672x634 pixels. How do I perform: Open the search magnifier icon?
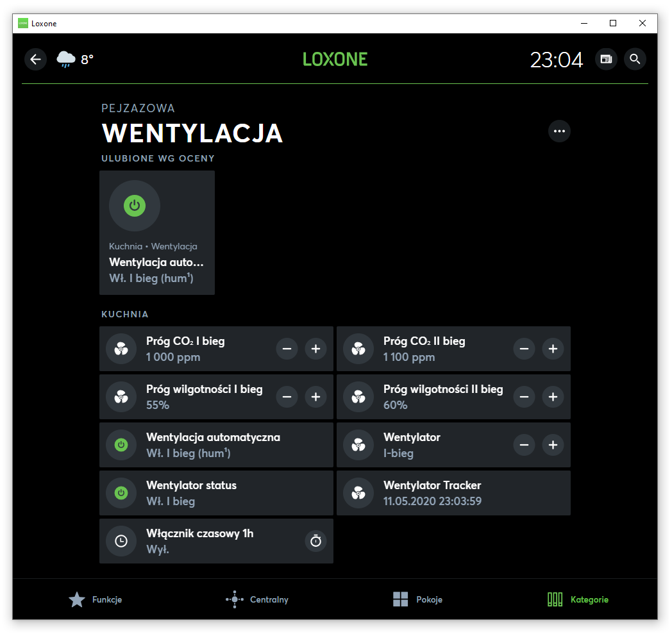pos(635,59)
